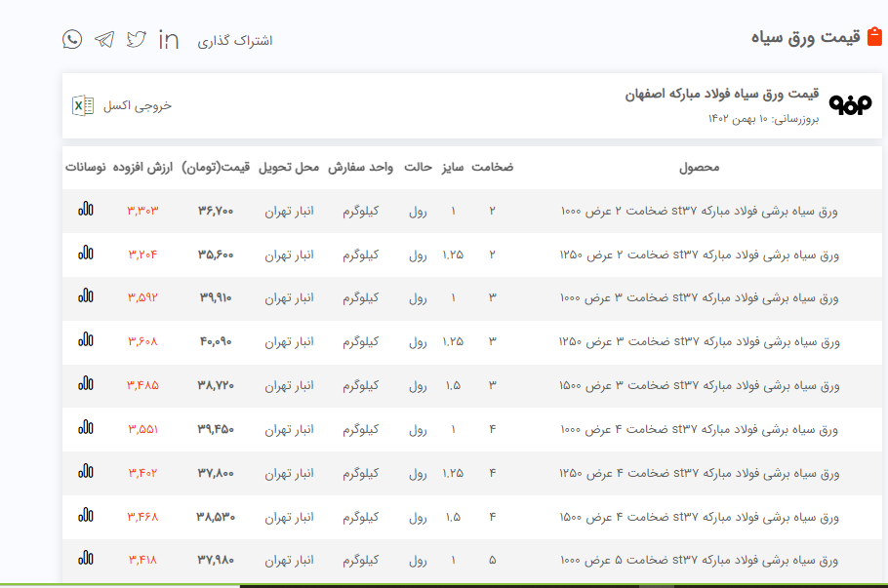Image resolution: width=888 pixels, height=588 pixels.
Task: View fluctuation chart for thickness 4 width 1250
Action: [x=86, y=473]
